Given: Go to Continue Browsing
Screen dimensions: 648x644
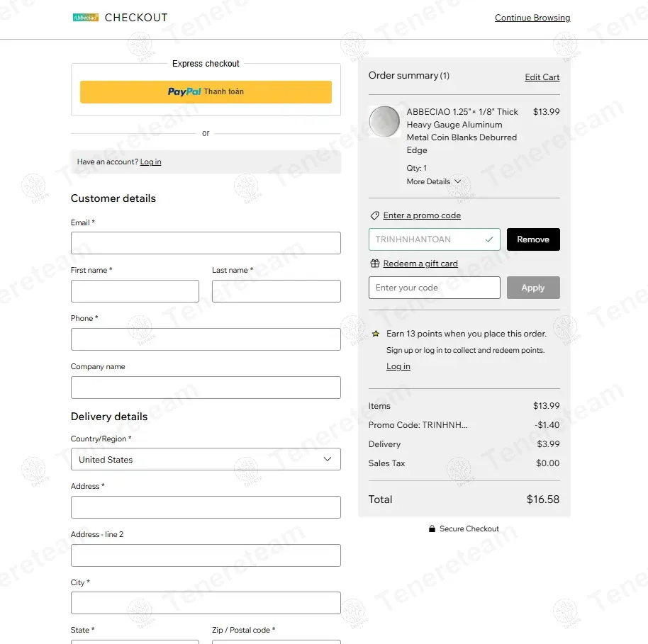Looking at the screenshot, I should pyautogui.click(x=532, y=18).
